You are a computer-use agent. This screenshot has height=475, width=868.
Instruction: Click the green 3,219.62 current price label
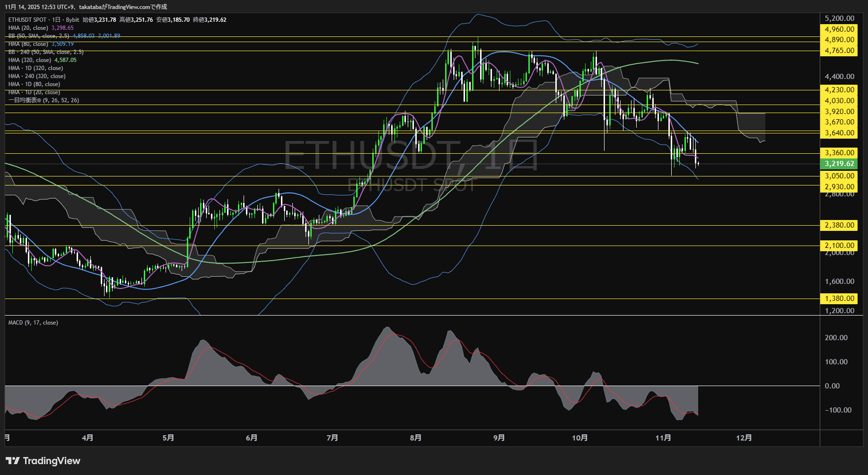839,164
